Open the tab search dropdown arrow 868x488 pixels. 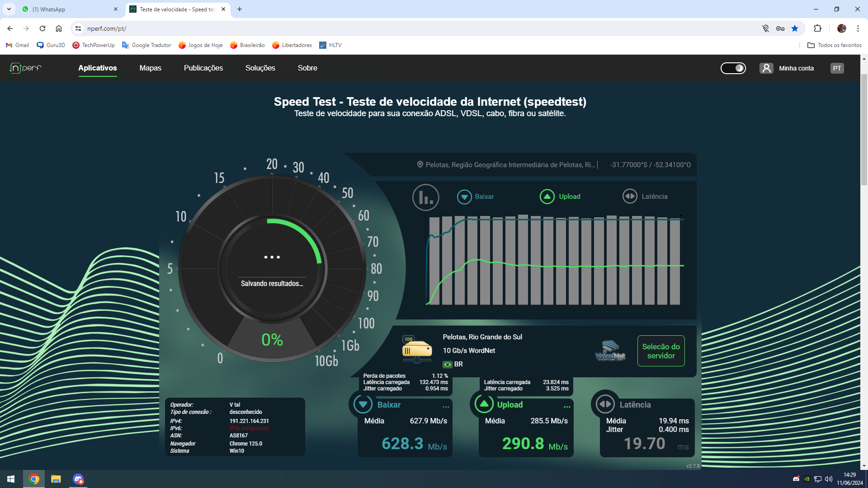pyautogui.click(x=9, y=9)
